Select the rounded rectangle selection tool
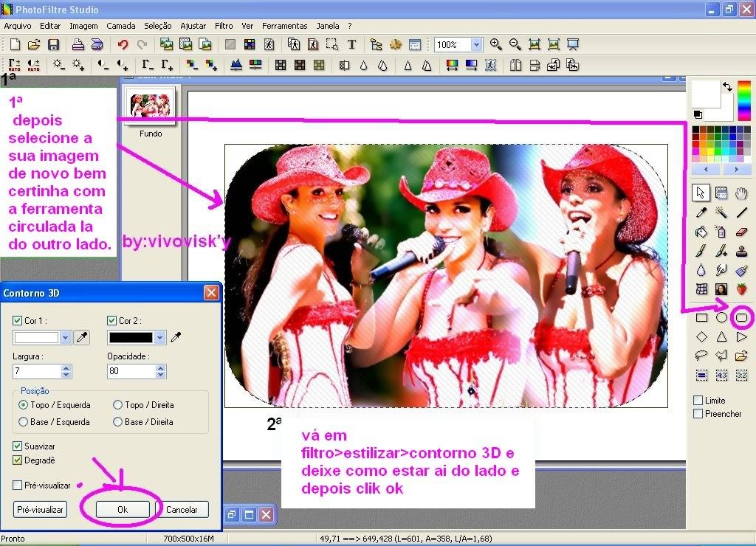Screen dimensions: 756x546 (x=742, y=318)
